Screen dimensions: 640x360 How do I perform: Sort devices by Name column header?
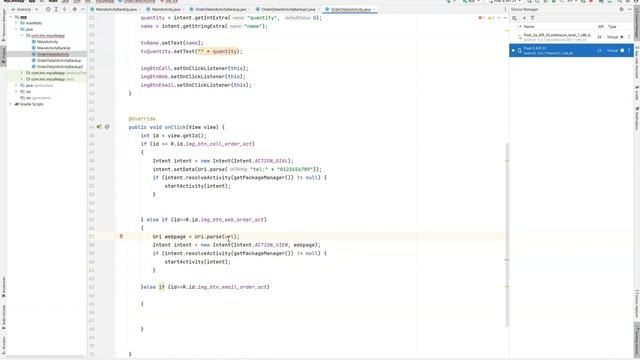click(x=529, y=27)
